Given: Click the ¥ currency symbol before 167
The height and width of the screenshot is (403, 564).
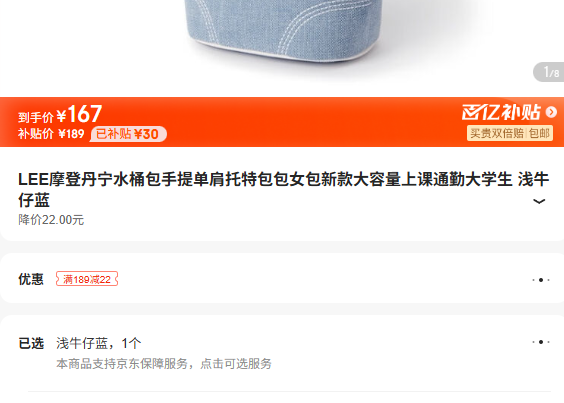Looking at the screenshot, I should [x=62, y=116].
